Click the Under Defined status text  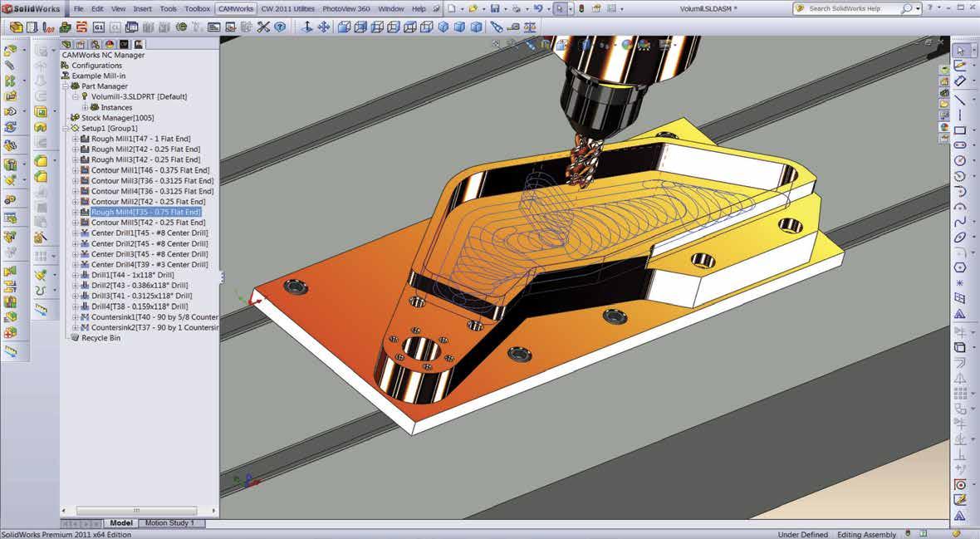pyautogui.click(x=802, y=535)
